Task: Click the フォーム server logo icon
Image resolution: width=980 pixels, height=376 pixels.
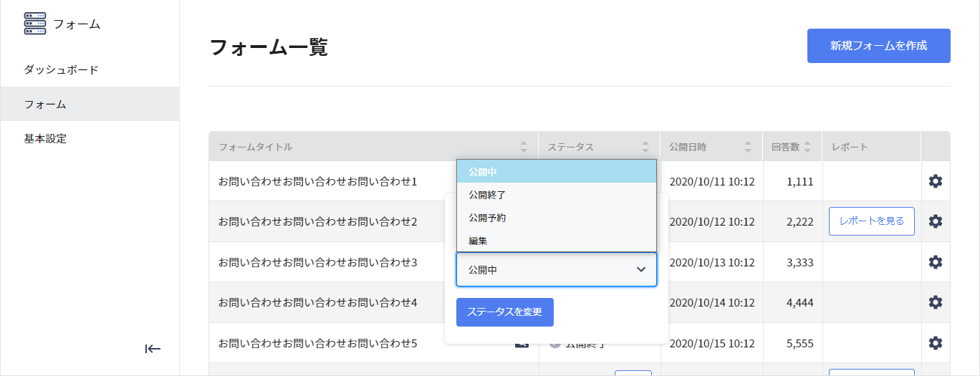Action: coord(34,24)
